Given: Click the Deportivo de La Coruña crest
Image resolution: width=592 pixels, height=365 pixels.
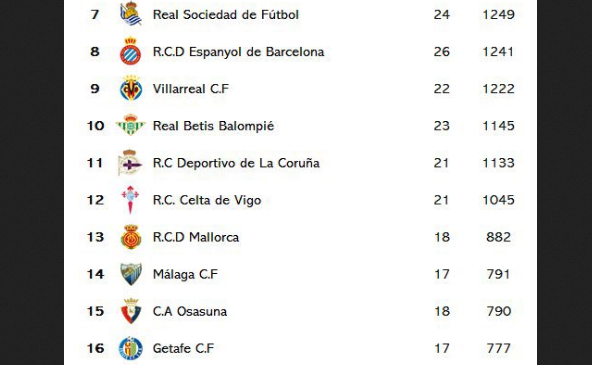Looking at the screenshot, I should coord(130,163).
